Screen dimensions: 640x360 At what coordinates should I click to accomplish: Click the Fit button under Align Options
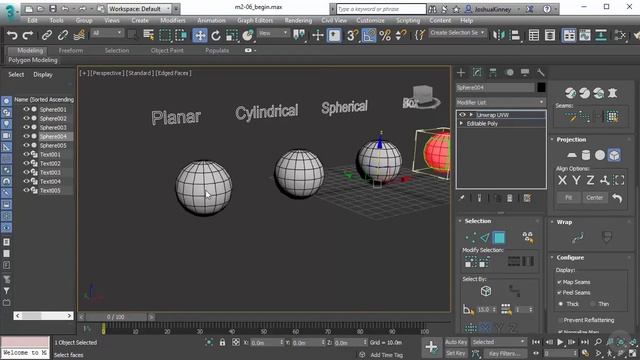click(x=569, y=198)
